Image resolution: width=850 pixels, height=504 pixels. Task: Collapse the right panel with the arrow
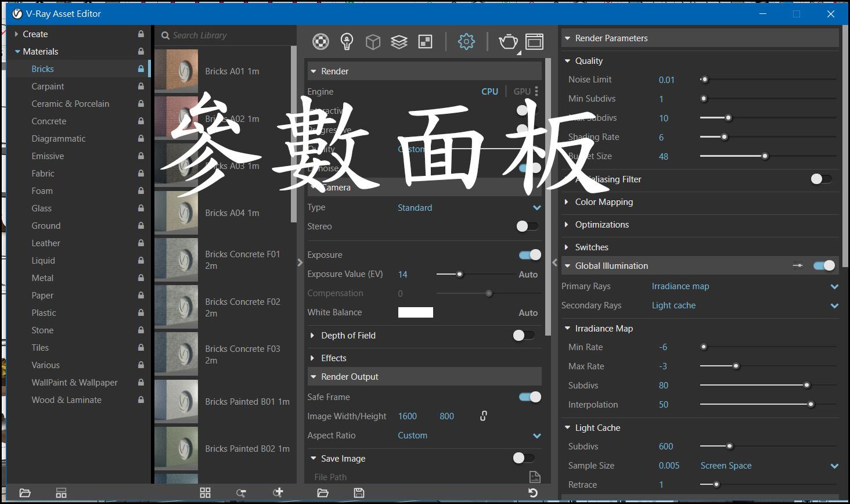[554, 262]
